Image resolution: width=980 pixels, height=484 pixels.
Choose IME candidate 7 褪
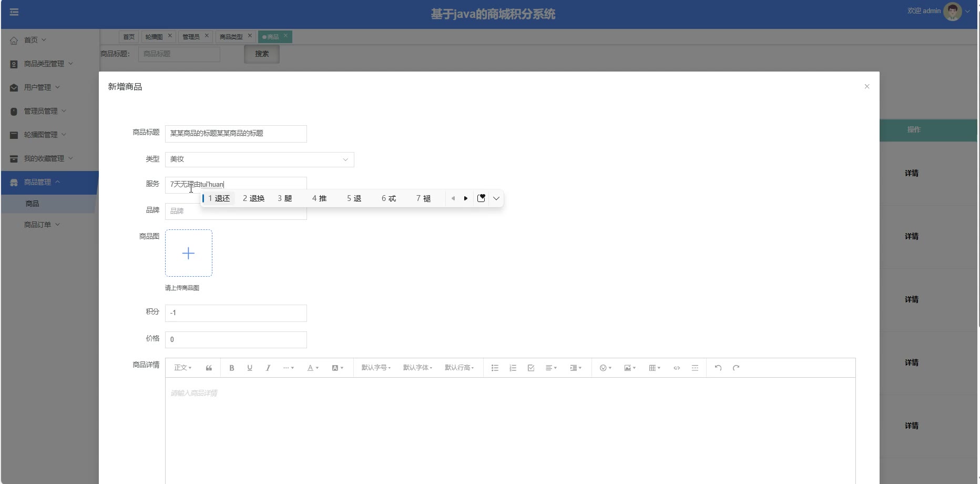pyautogui.click(x=423, y=198)
